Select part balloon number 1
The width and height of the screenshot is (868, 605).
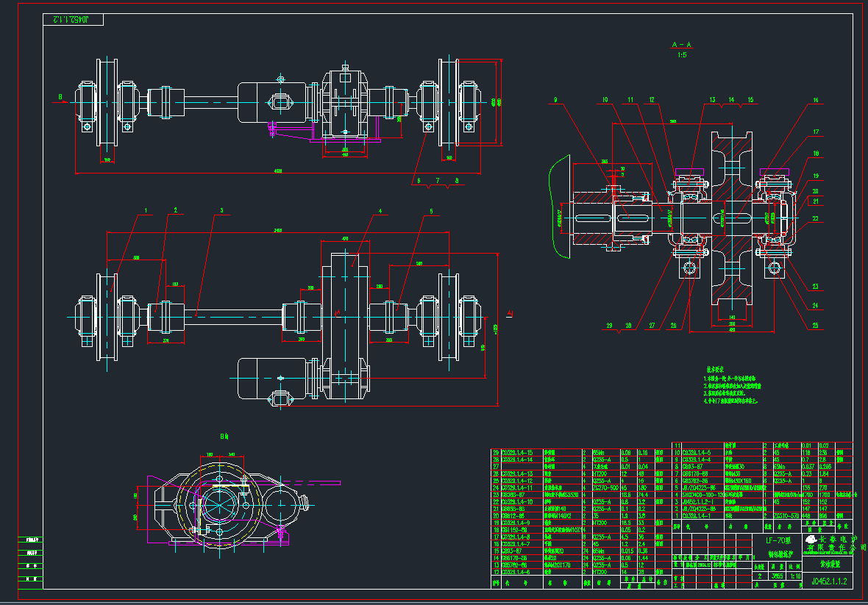pos(146,211)
